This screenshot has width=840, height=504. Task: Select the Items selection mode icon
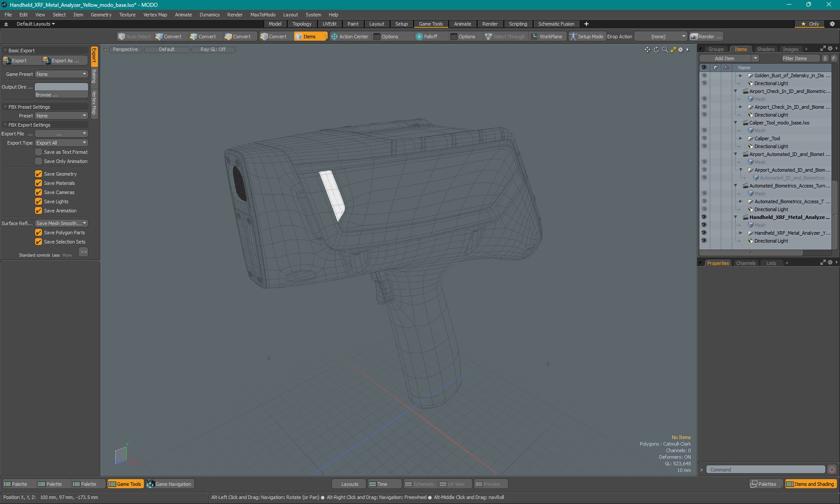click(x=299, y=36)
